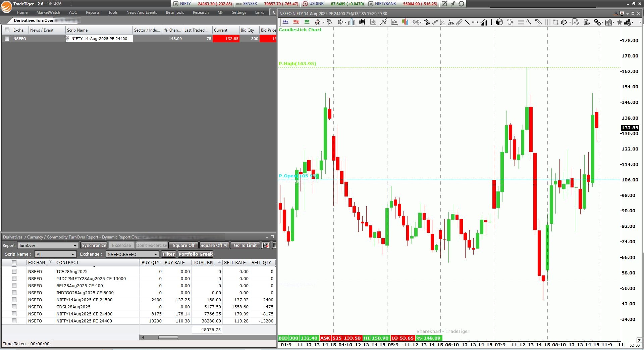Viewport: 644px width, 350px height.
Task: Tick checkbox for CDSL28Aug2025 row
Action: pos(14,307)
